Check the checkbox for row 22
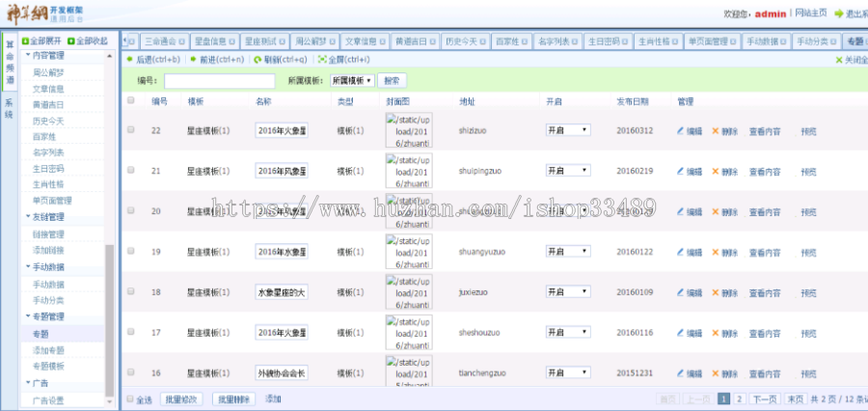This screenshot has width=868, height=411. [x=131, y=129]
